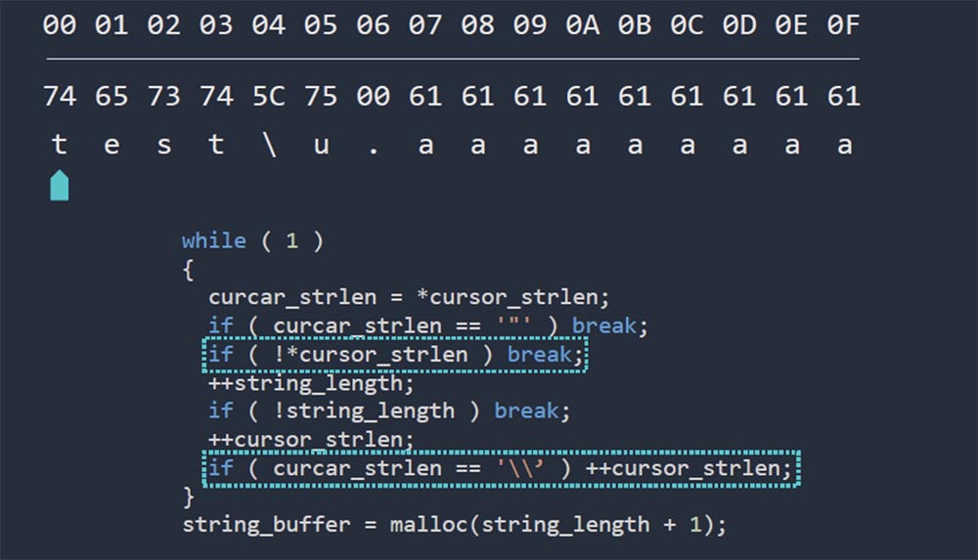Select the null byte 00 in the data row
978x560 pixels.
373,97
